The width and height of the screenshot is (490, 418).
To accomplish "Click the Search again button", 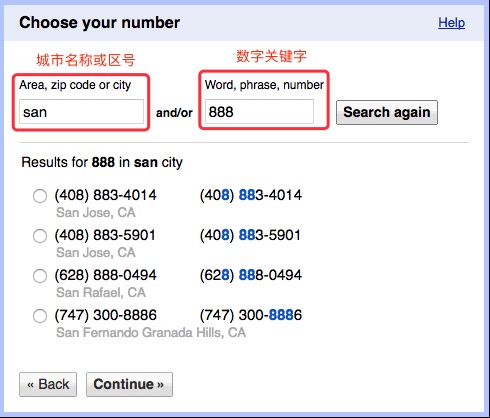I will coord(387,112).
